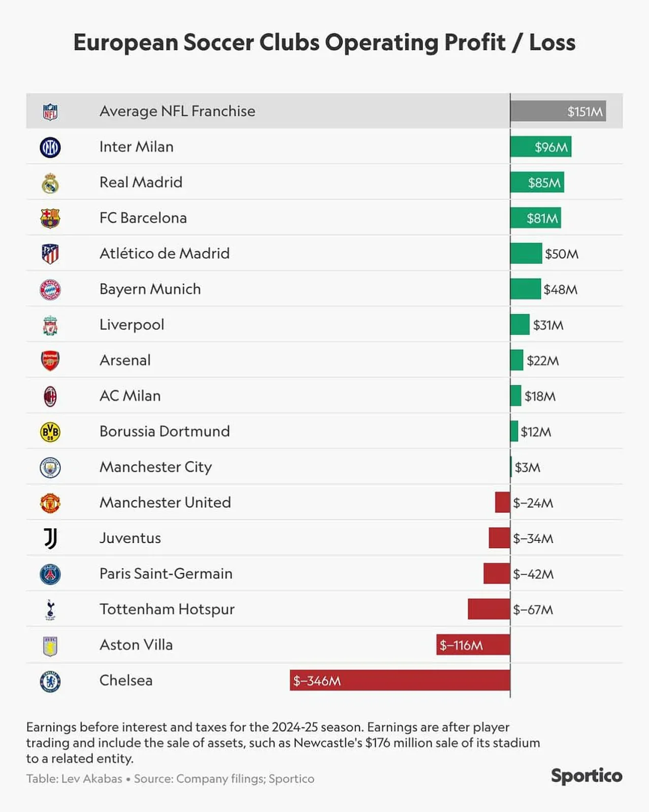Select the Juventus J logo
This screenshot has height=812, width=649.
[x=50, y=538]
